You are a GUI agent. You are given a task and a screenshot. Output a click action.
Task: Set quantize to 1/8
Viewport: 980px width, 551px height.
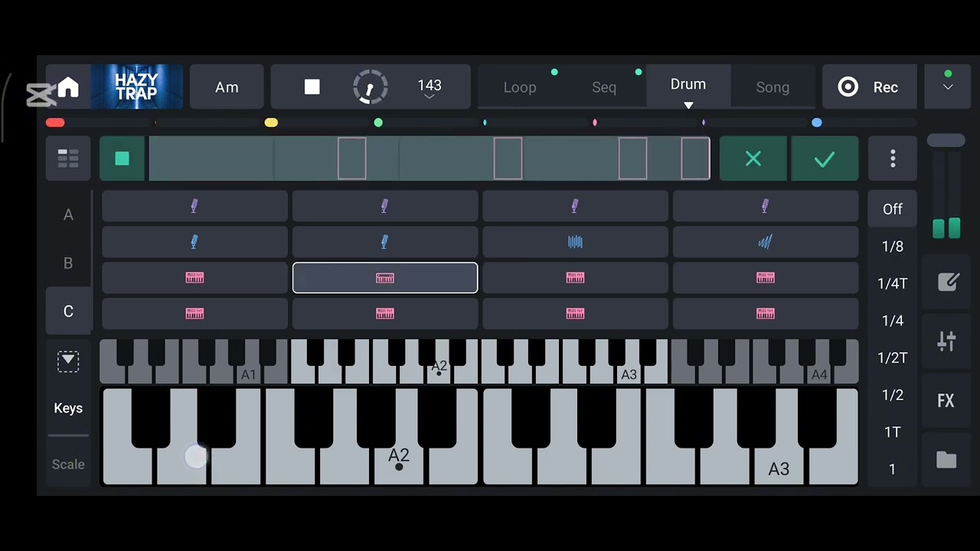(x=893, y=246)
